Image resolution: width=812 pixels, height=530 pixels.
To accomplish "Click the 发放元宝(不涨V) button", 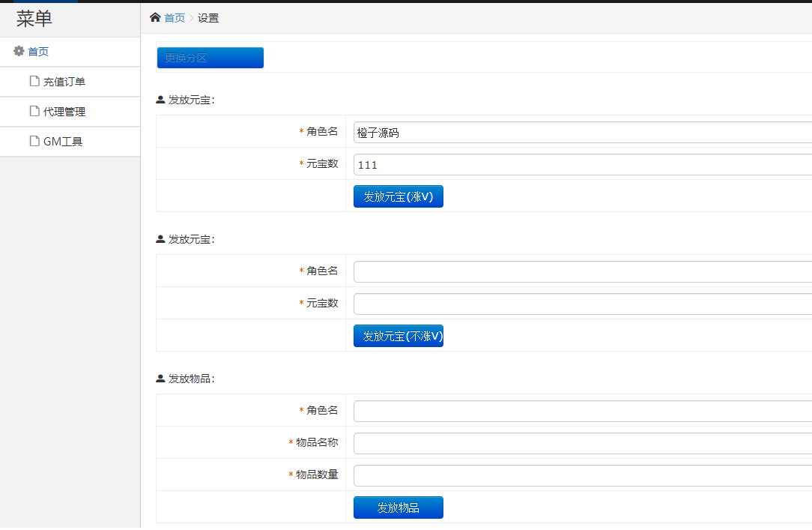I will tap(398, 336).
